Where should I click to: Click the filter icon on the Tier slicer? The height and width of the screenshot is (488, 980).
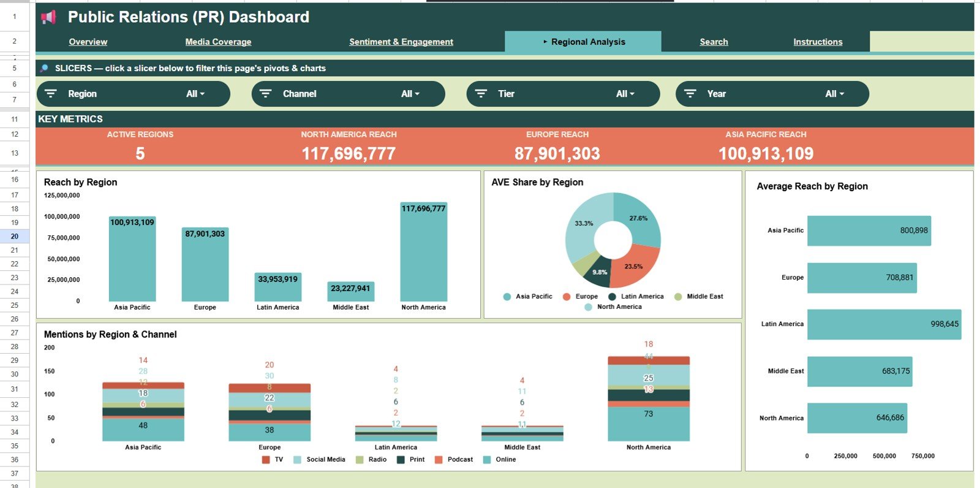[x=481, y=94]
